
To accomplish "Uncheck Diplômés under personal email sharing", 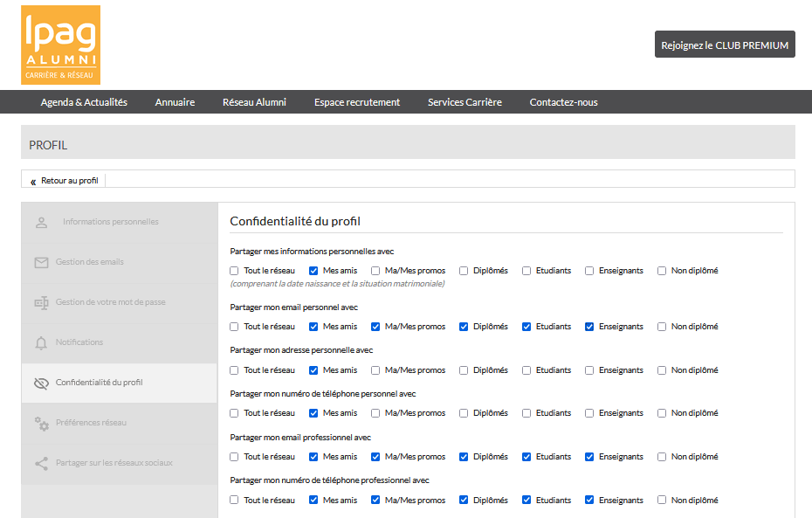I will 464,327.
